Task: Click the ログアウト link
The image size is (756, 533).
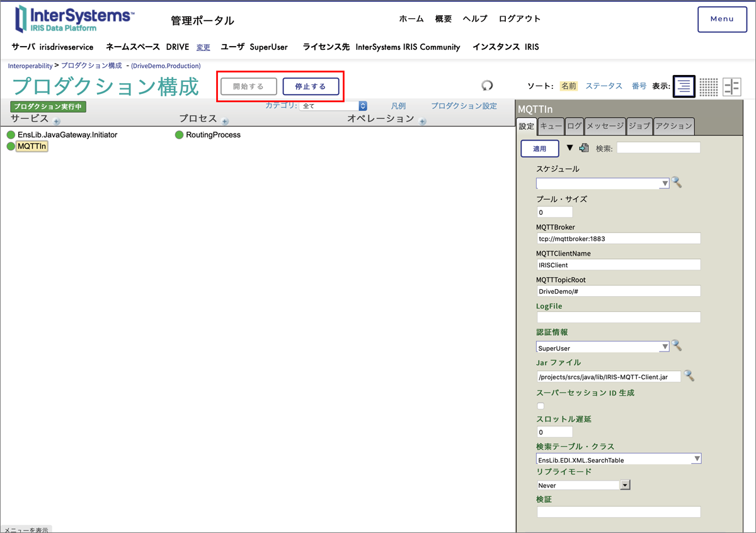Action: click(x=520, y=19)
